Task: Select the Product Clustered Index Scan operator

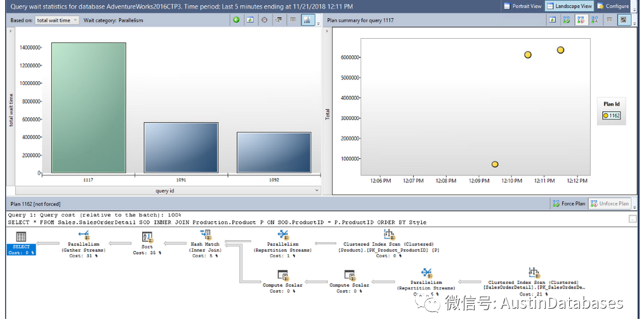Action: tap(388, 236)
